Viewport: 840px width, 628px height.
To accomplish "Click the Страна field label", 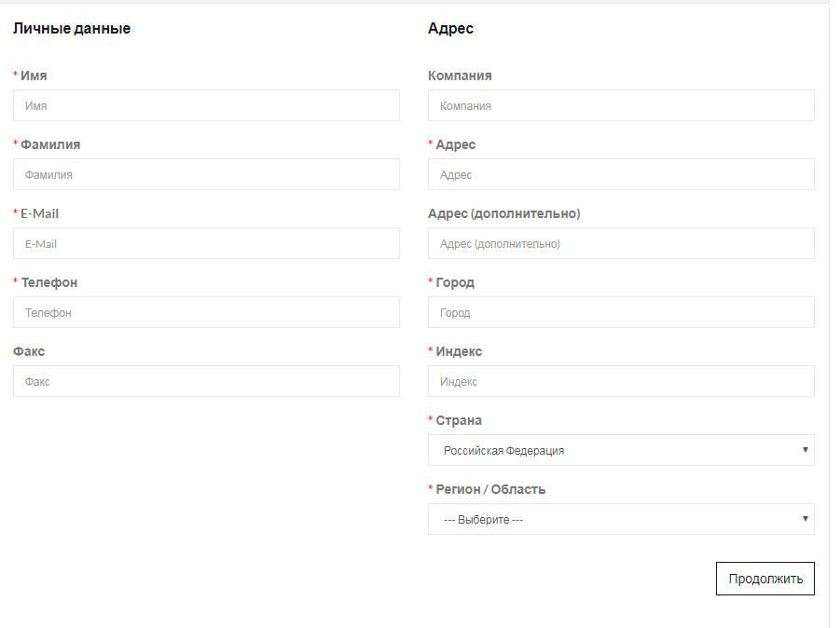I will pyautogui.click(x=459, y=420).
